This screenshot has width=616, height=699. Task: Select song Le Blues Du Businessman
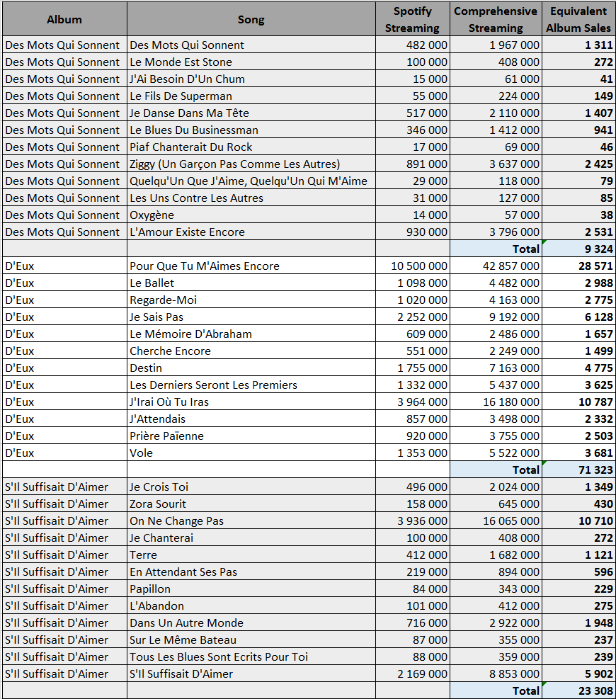[x=251, y=130]
